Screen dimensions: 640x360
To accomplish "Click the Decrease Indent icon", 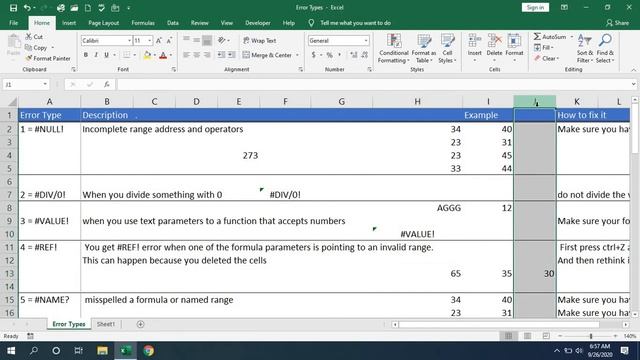I will tap(221, 55).
